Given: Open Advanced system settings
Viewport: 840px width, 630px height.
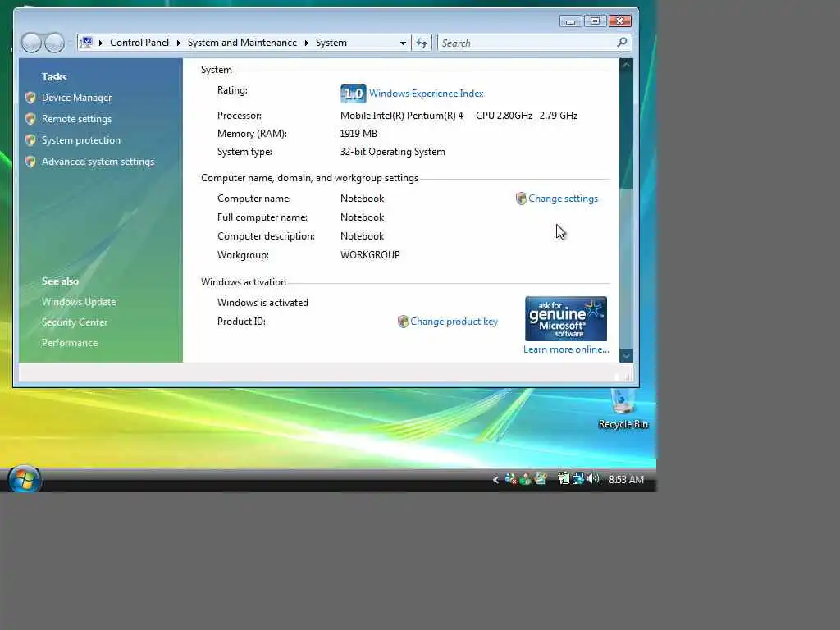Looking at the screenshot, I should point(98,162).
